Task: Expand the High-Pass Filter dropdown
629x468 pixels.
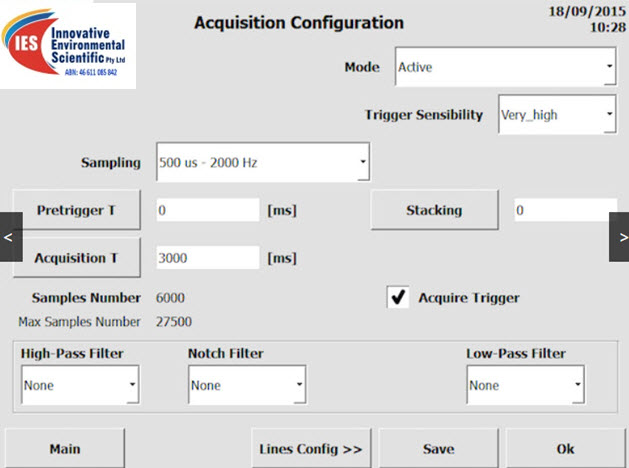Action: (80, 384)
